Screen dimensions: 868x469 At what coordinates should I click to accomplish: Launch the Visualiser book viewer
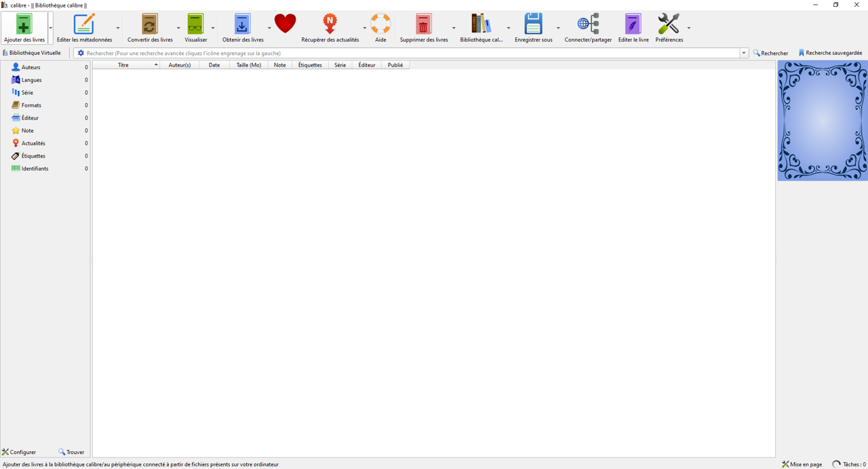click(x=195, y=25)
